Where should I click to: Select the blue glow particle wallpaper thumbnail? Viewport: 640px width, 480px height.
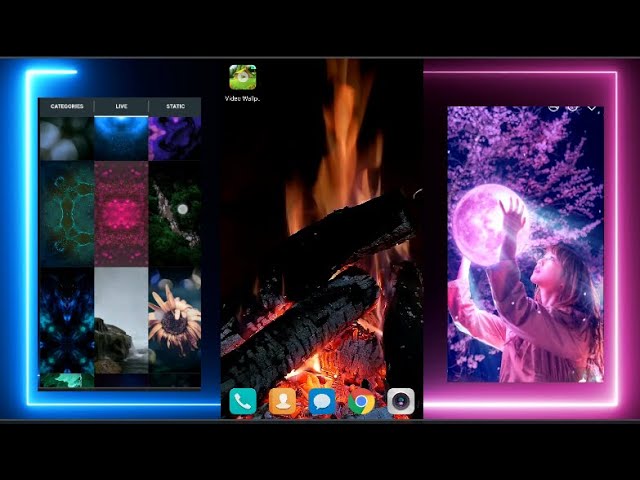pyautogui.click(x=121, y=138)
